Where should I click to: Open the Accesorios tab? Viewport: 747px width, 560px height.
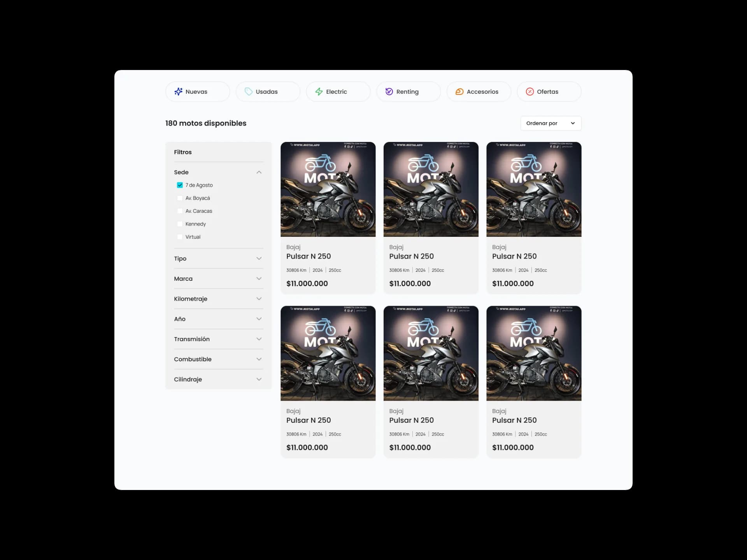pyautogui.click(x=479, y=92)
